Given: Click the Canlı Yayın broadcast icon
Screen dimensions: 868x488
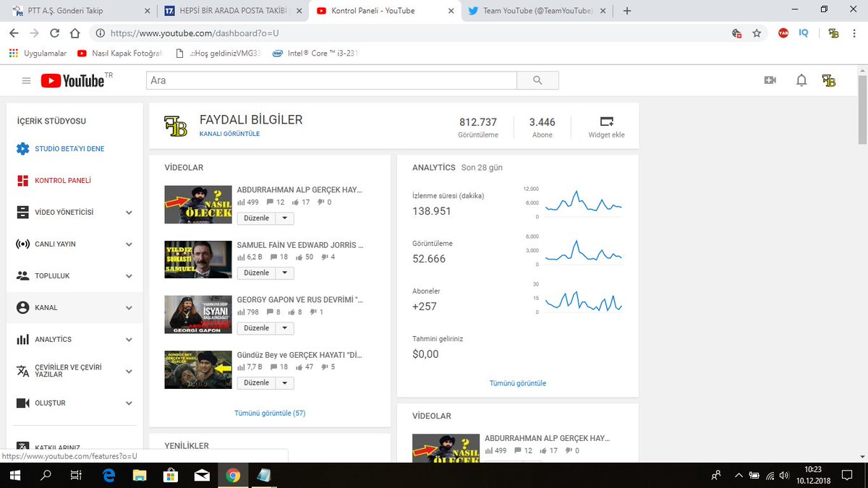Looking at the screenshot, I should [x=22, y=244].
